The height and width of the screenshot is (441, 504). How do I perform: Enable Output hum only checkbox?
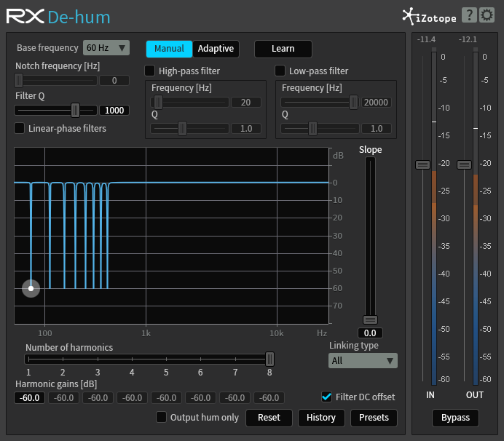point(161,417)
